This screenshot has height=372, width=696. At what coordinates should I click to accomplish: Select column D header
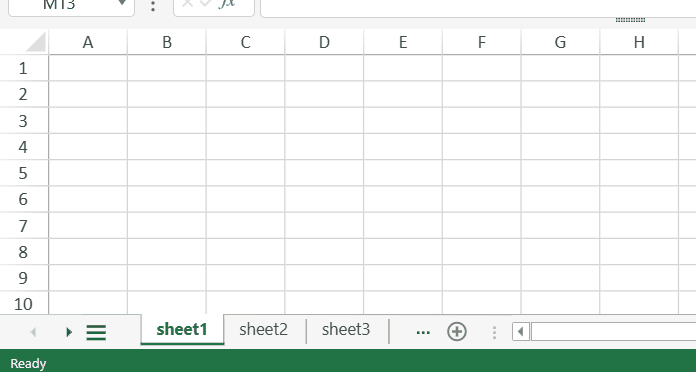[324, 42]
